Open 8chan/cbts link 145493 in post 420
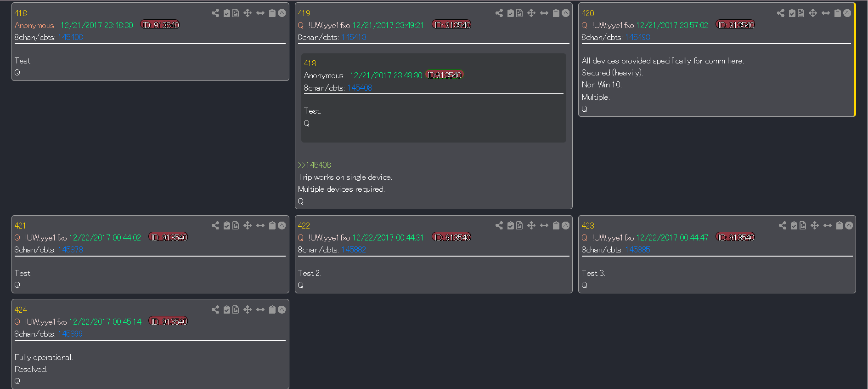The image size is (868, 389). point(637,37)
